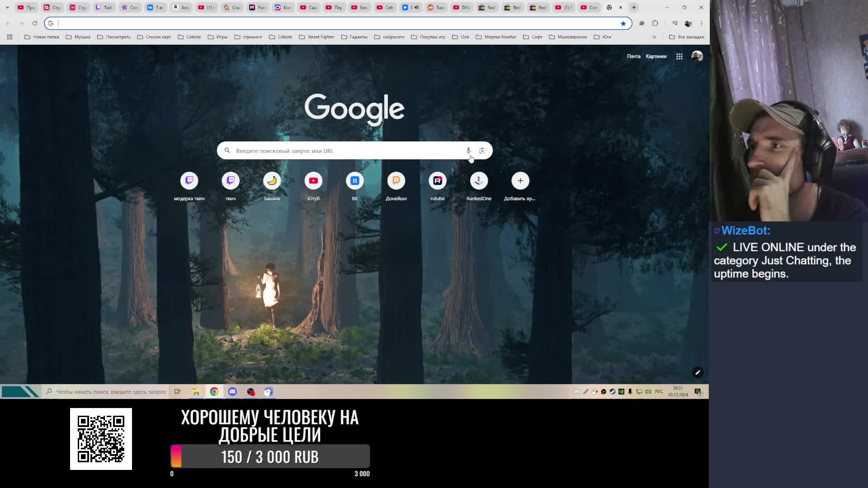This screenshot has height=488, width=868.
Task: Open the rutube shortcut tile
Action: [x=437, y=181]
